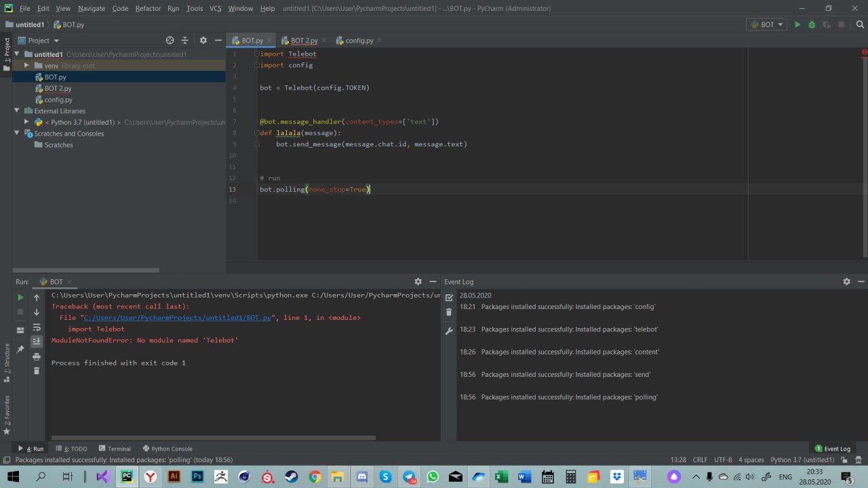Start debugging with the green bug icon
The image size is (868, 488).
(812, 24)
